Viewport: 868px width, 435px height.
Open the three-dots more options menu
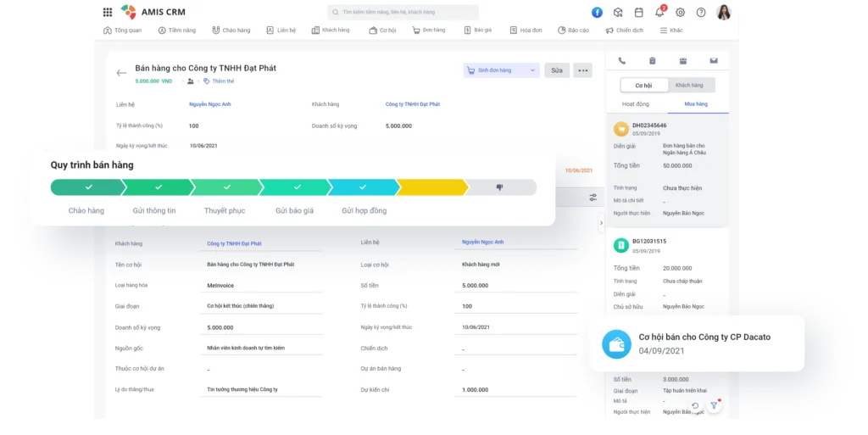pyautogui.click(x=582, y=70)
